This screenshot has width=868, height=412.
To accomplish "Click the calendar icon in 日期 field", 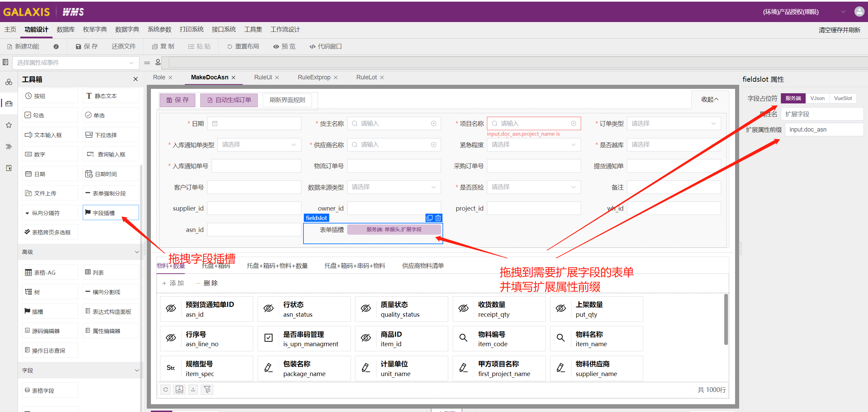I will [x=215, y=123].
